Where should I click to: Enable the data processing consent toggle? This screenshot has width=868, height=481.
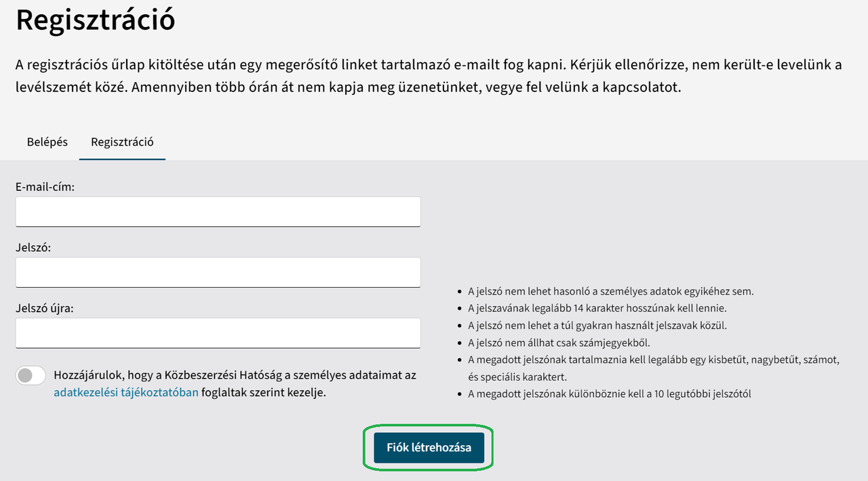(31, 376)
